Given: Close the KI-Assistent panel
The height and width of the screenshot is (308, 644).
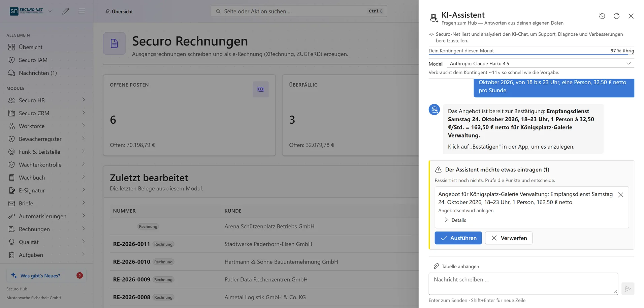Looking at the screenshot, I should pyautogui.click(x=631, y=16).
